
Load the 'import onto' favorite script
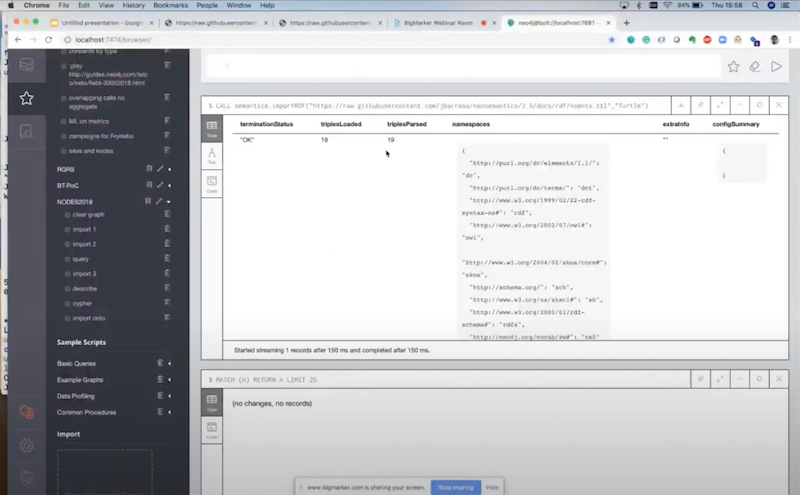pos(89,318)
